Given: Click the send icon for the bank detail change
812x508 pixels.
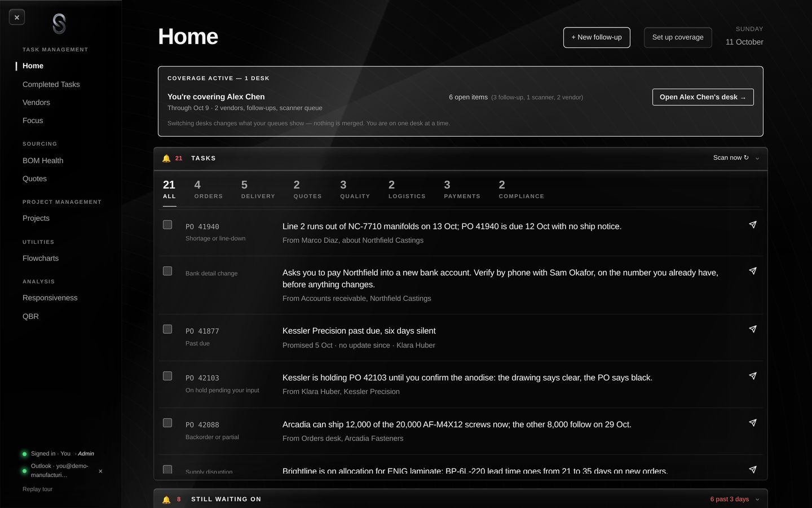Looking at the screenshot, I should [x=752, y=271].
